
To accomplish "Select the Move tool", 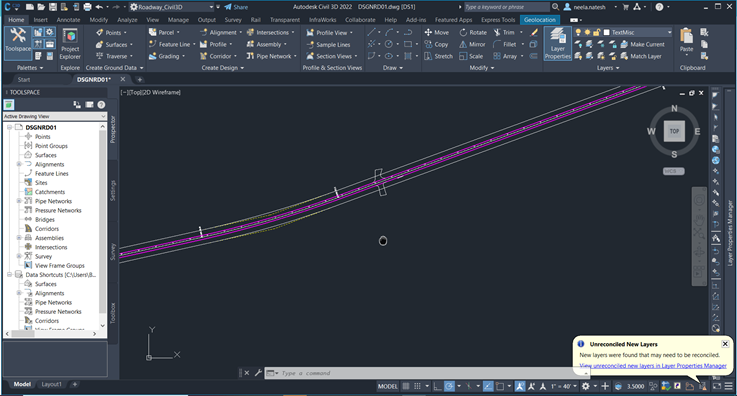I will (437, 32).
